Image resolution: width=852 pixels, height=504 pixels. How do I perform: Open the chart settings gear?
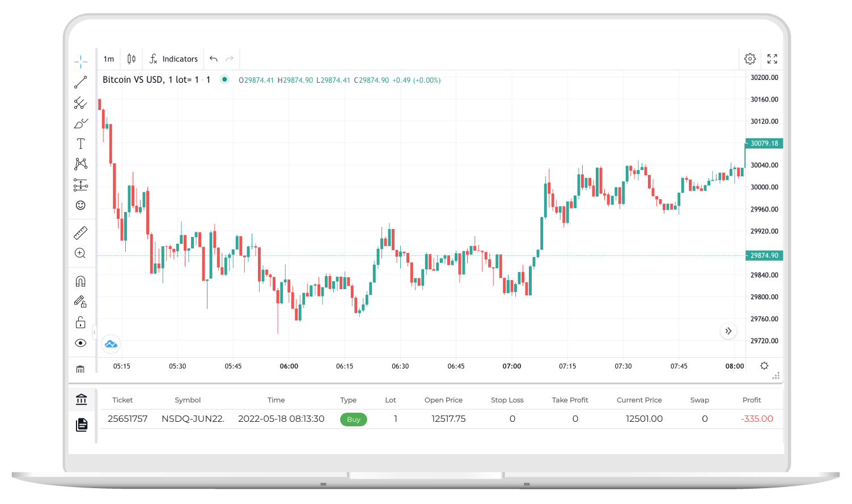tap(750, 58)
